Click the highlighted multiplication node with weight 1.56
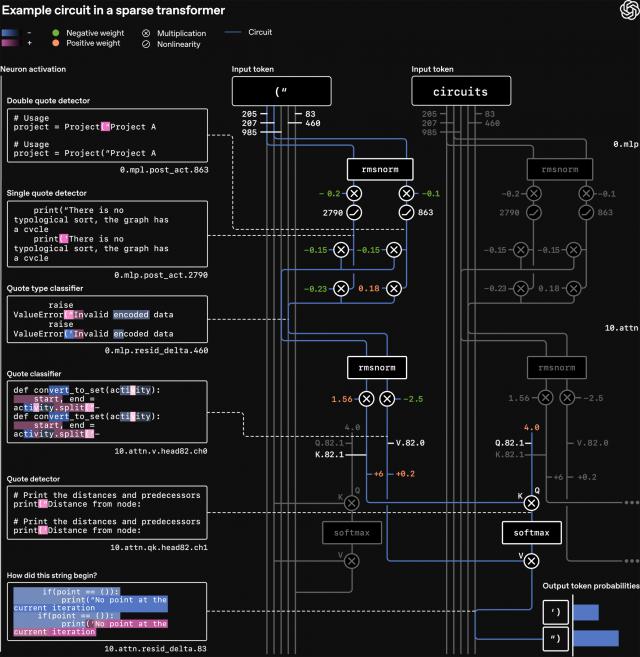The height and width of the screenshot is (657, 640). coord(366,398)
